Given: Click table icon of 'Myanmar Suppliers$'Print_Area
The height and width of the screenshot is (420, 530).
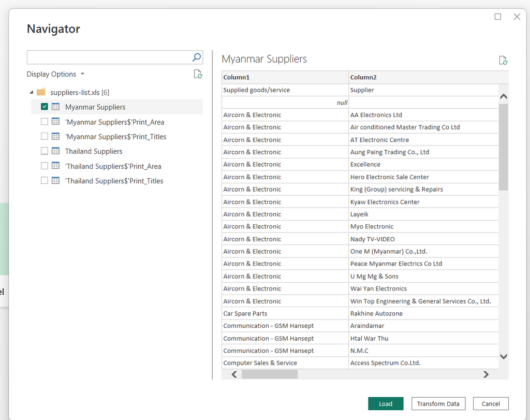Looking at the screenshot, I should [x=55, y=122].
